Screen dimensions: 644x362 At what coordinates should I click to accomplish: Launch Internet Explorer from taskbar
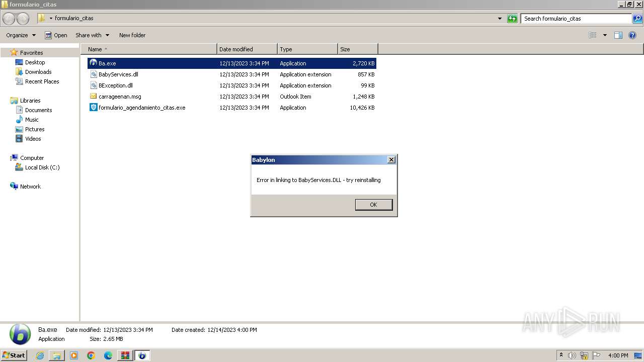click(40, 355)
